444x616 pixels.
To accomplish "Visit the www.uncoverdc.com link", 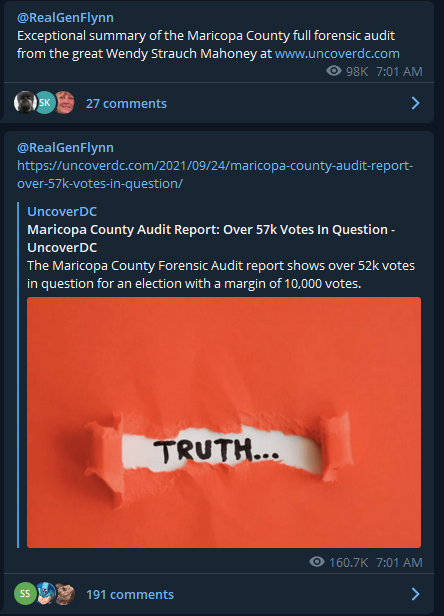I will pos(337,53).
